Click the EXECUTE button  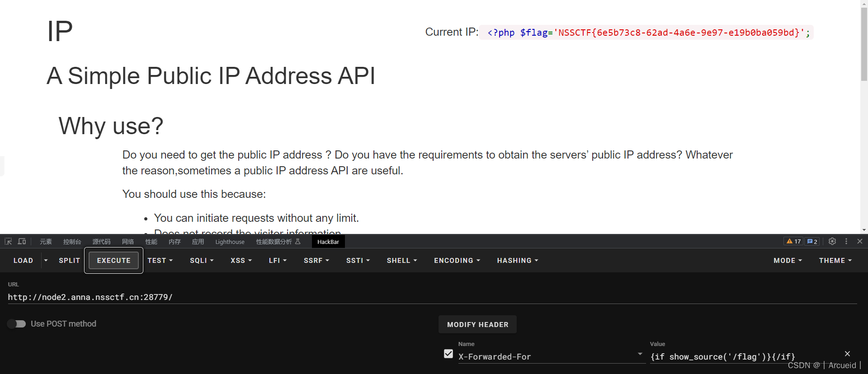point(113,261)
